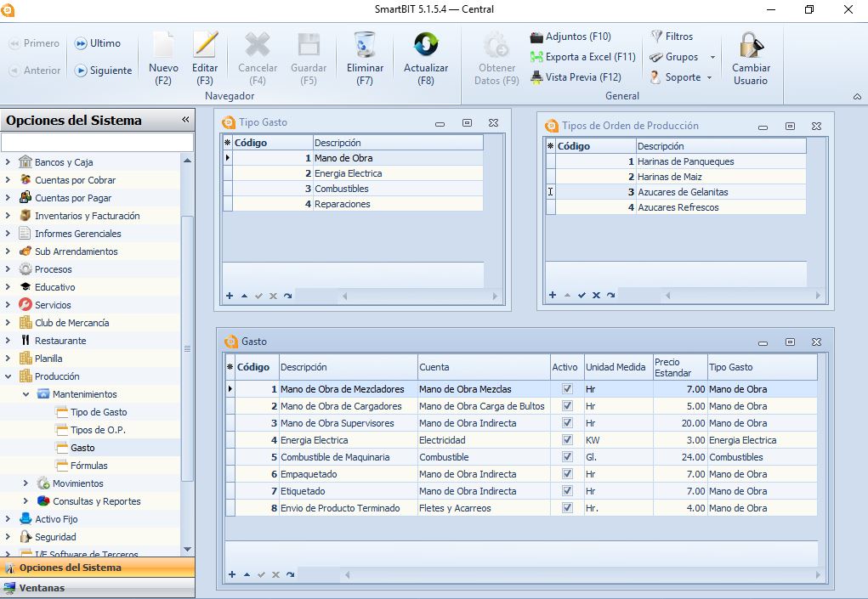Screen dimensions: 868x599
Task: Select Azucares Refrescos production order type
Action: pyautogui.click(x=675, y=207)
